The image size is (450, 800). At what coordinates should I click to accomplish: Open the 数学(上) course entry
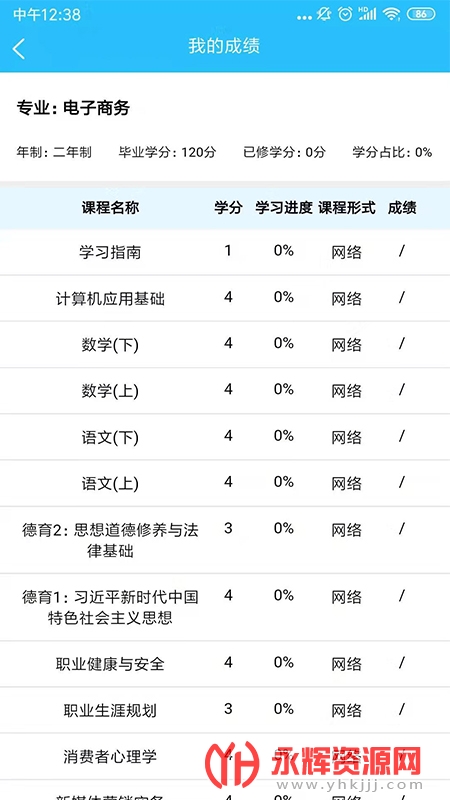225,391
